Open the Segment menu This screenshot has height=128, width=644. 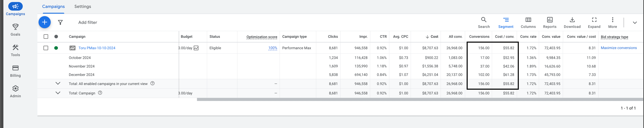click(x=506, y=23)
